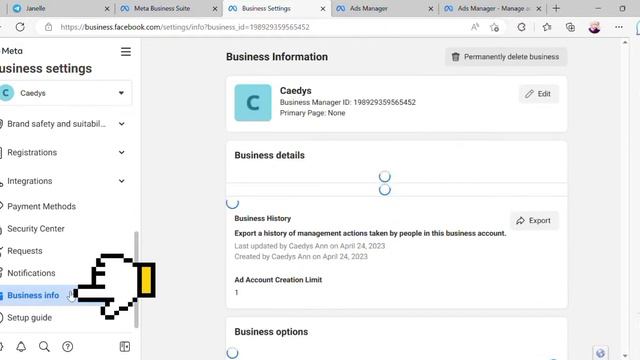Refresh the page with the reload icon
The height and width of the screenshot is (360, 640).
(20, 27)
